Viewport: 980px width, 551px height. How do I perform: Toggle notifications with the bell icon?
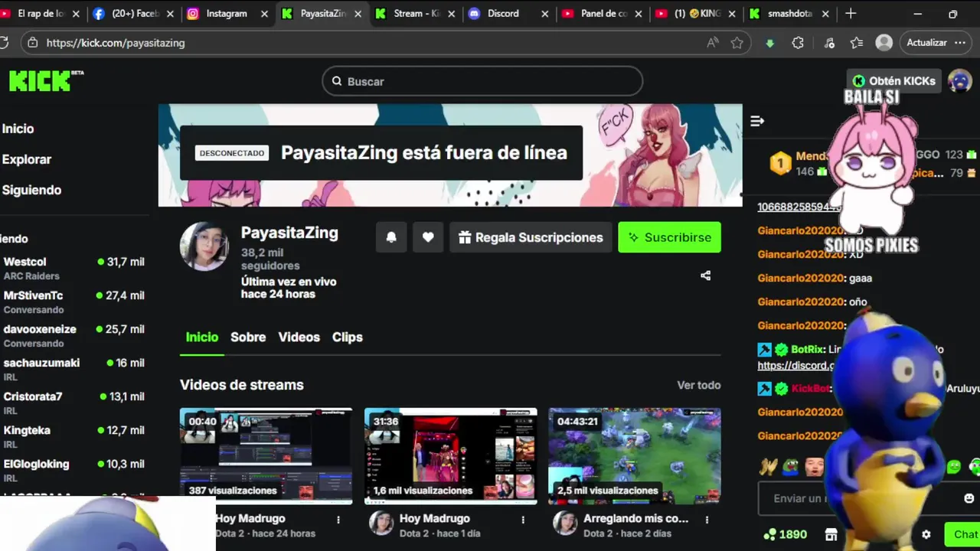[x=391, y=237]
